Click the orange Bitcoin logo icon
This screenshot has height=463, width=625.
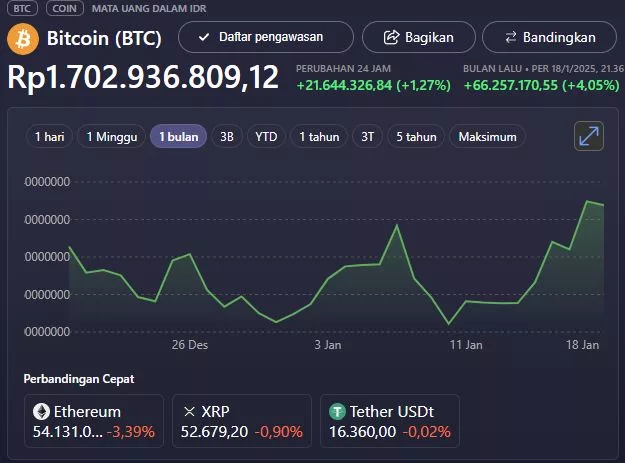[23, 39]
